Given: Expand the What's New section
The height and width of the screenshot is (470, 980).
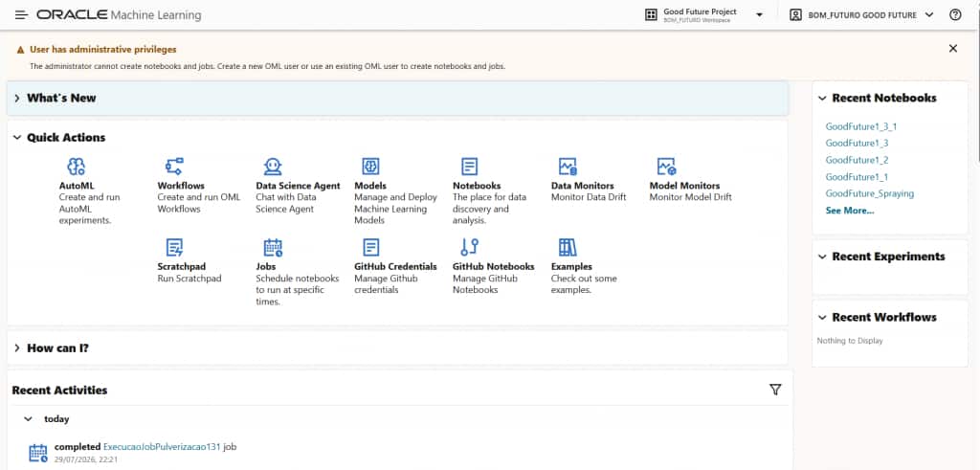Looking at the screenshot, I should (x=17, y=99).
